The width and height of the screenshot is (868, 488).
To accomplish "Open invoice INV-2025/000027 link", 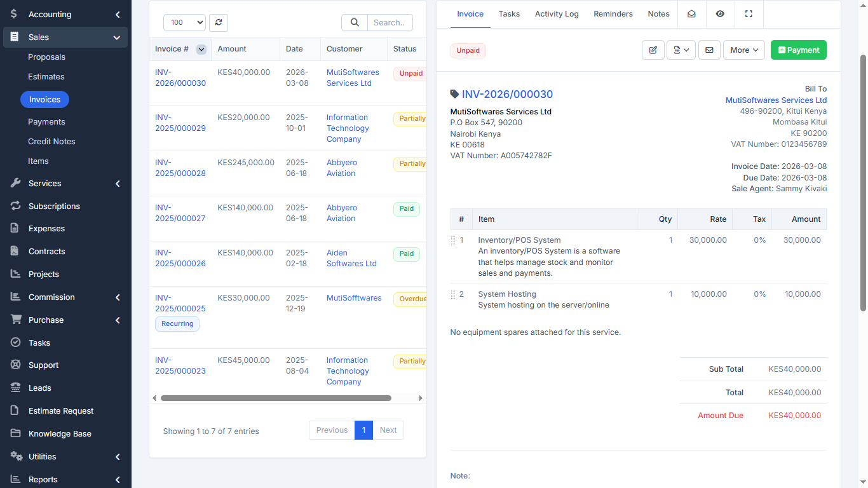I will click(x=180, y=213).
